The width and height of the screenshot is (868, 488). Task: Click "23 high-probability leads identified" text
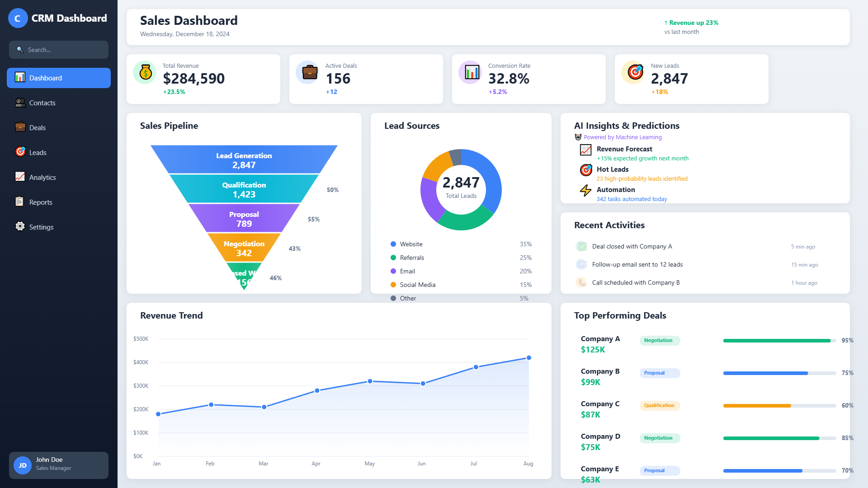[x=642, y=178]
